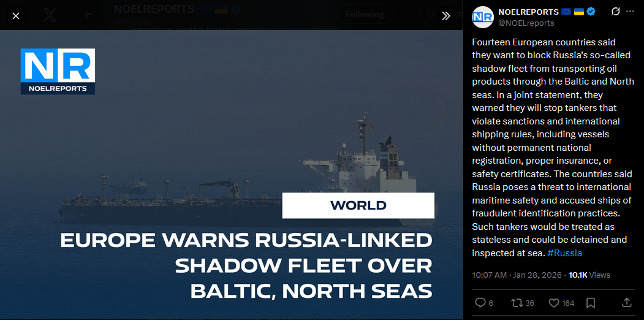644x320 pixels.
Task: Open the @NOELreports handle link
Action: (x=526, y=23)
